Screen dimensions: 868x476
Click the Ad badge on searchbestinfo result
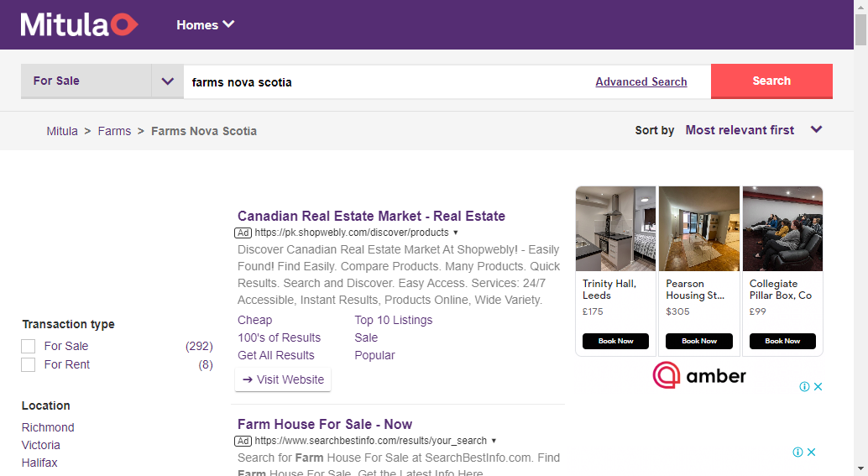pyautogui.click(x=243, y=441)
